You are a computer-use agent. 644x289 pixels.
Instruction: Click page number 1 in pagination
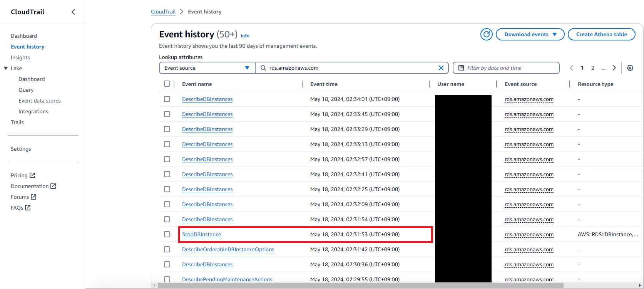[x=582, y=68]
